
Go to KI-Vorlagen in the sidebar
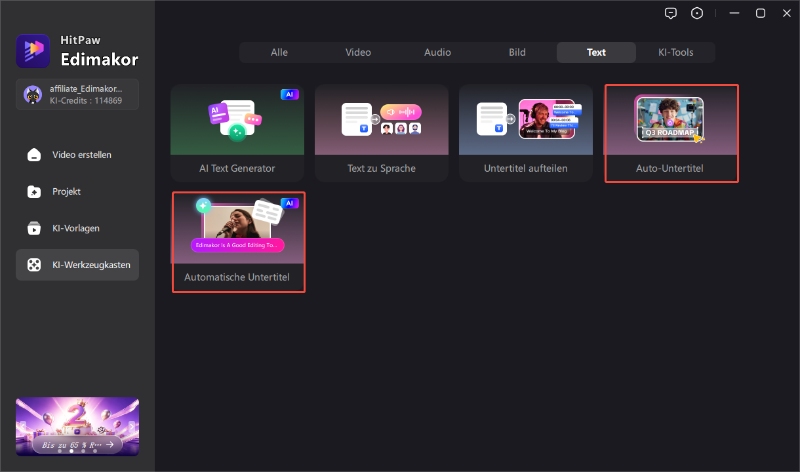pos(77,228)
